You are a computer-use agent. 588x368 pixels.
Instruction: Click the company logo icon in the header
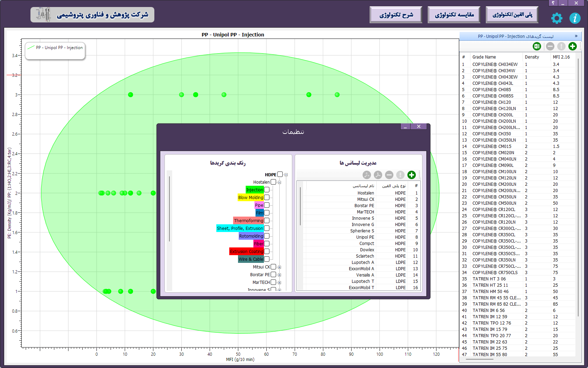tap(43, 14)
